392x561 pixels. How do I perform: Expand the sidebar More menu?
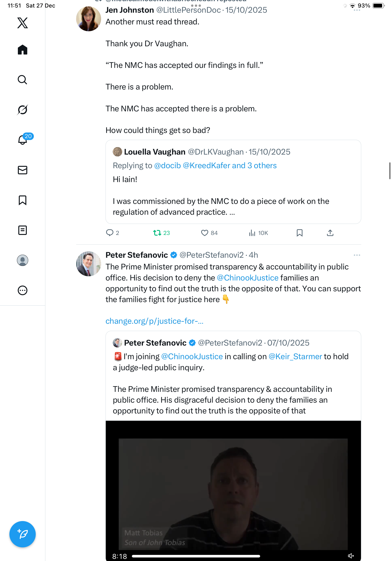pos(23,290)
